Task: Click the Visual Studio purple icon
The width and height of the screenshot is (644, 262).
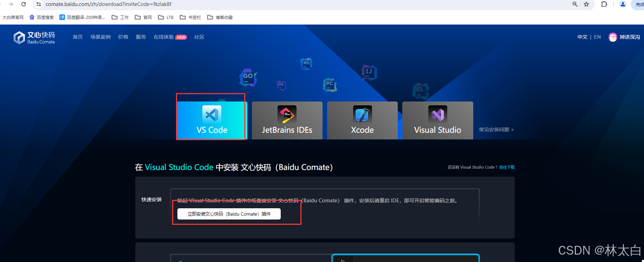Action: point(437,114)
